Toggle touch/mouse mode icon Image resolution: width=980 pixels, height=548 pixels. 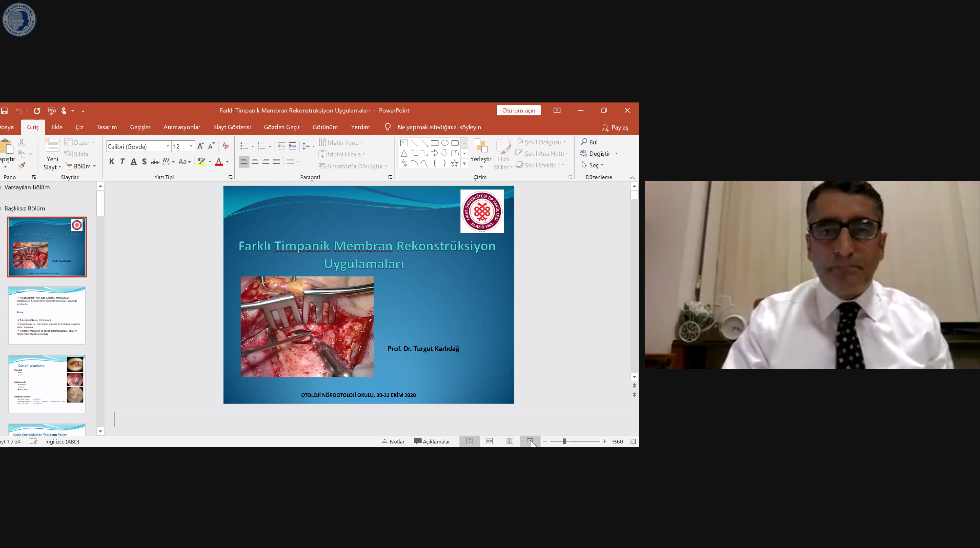click(64, 111)
